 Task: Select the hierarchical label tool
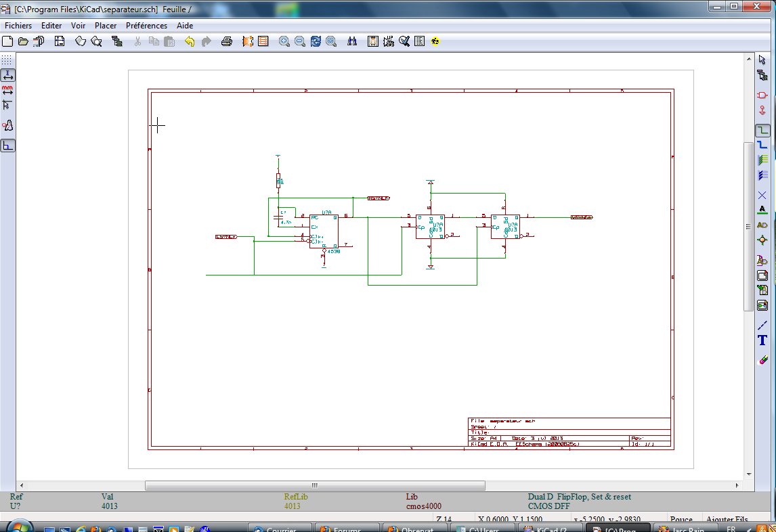[x=762, y=261]
